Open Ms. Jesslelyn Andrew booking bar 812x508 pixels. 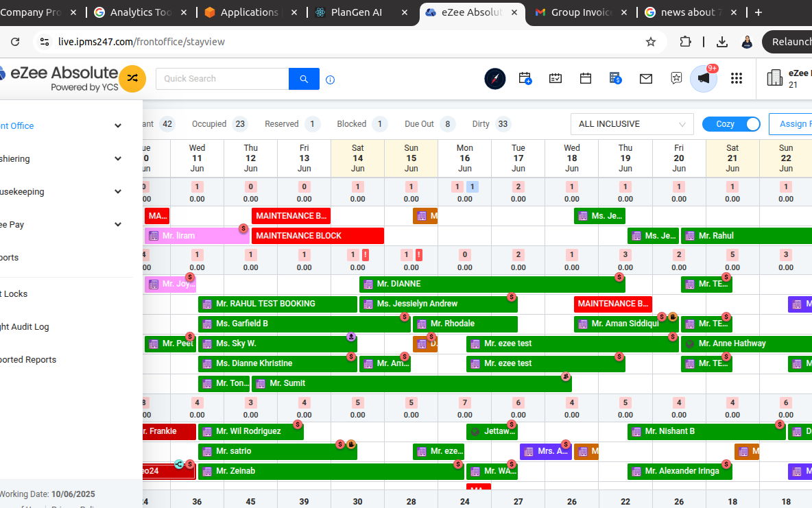point(438,304)
